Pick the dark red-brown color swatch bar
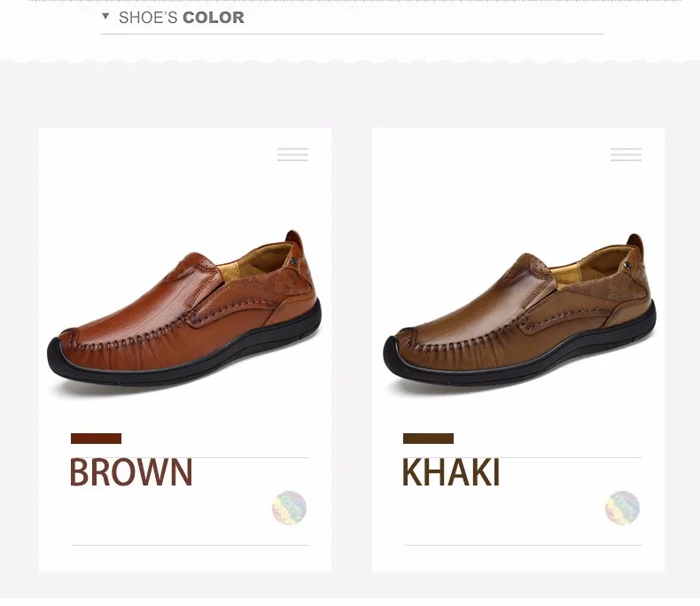 tap(96, 439)
